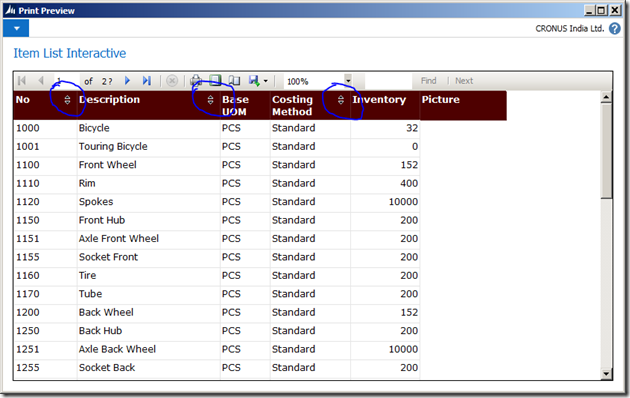Click the Front Wheel description cell
The image size is (630, 398).
point(149,165)
